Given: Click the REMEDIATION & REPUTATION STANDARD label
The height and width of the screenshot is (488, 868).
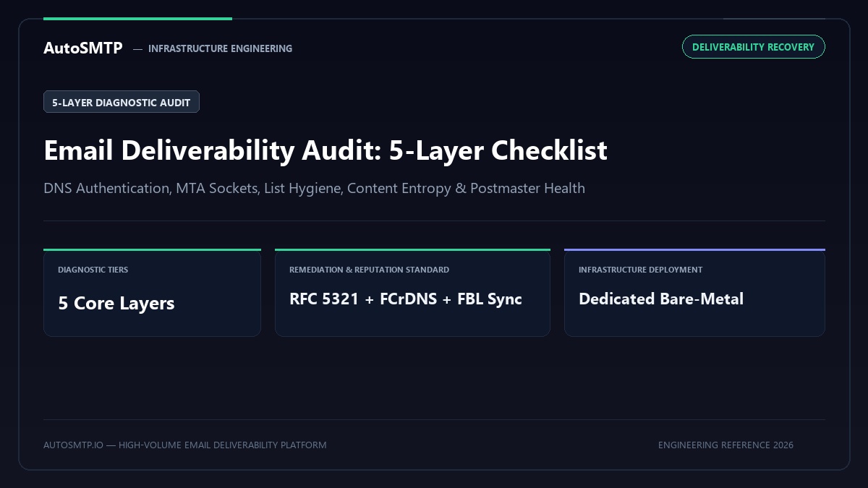Looking at the screenshot, I should click(x=369, y=270).
